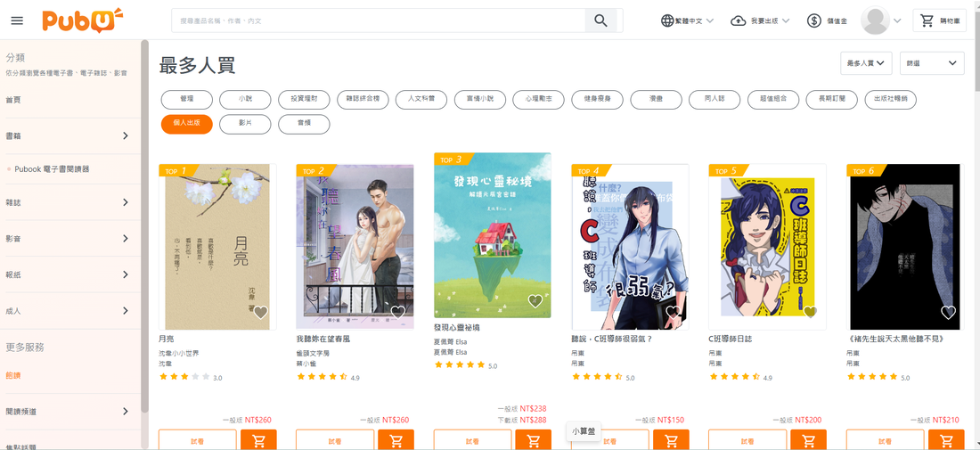Open the 我要出版 dropdown
The height and width of the screenshot is (450, 980).
[760, 20]
